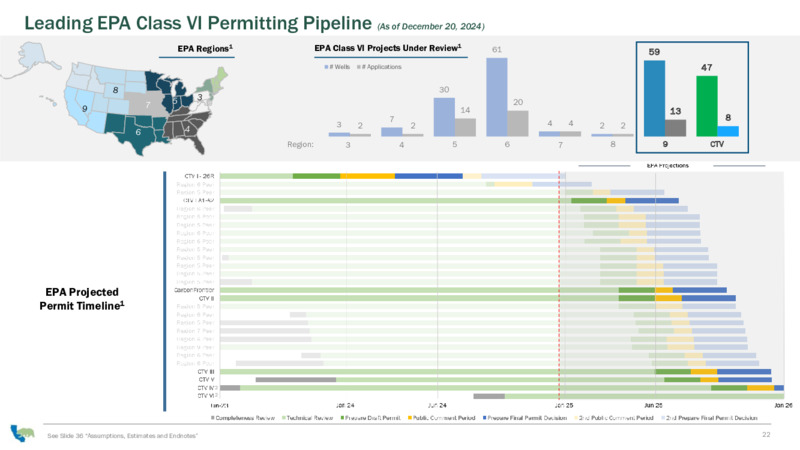This screenshot has width=800, height=450.
Task: Select Region 9 on the US map
Action: click(x=84, y=108)
